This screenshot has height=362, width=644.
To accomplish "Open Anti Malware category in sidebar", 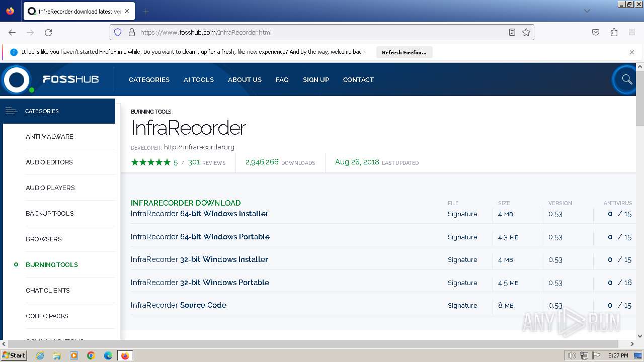I will coord(49,137).
